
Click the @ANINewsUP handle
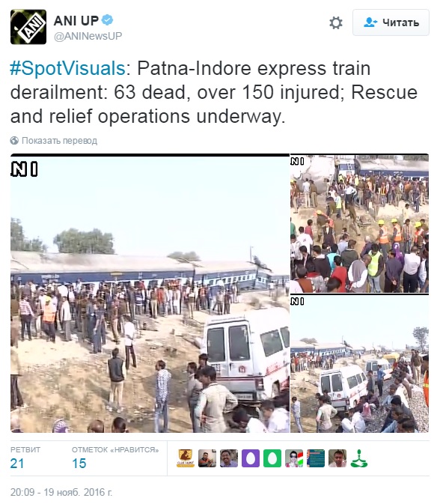point(88,36)
